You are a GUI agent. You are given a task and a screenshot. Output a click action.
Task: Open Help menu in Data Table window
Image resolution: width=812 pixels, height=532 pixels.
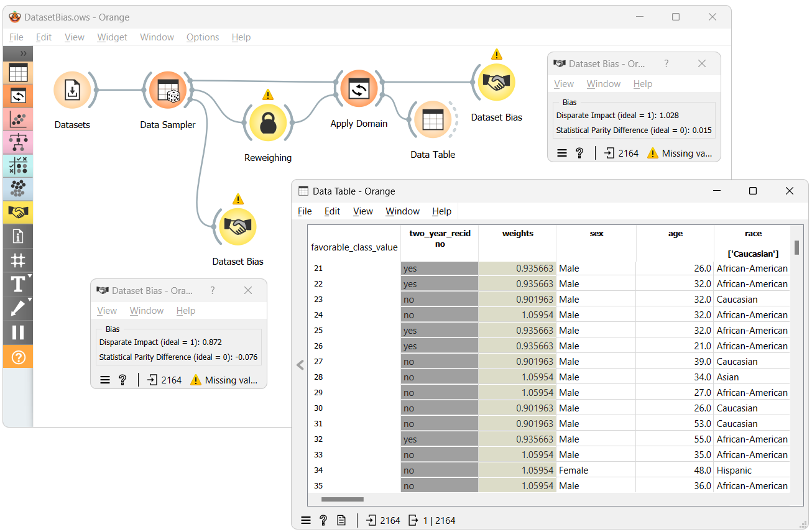pyautogui.click(x=442, y=211)
